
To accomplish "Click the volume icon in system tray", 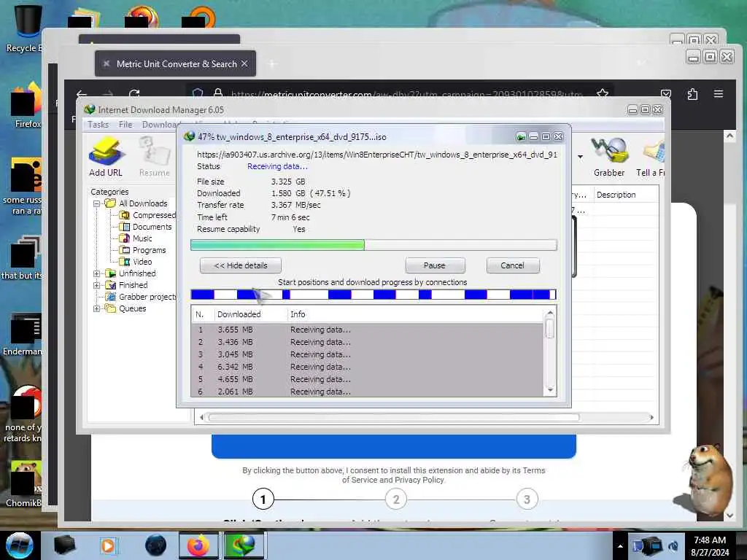I will point(673,546).
